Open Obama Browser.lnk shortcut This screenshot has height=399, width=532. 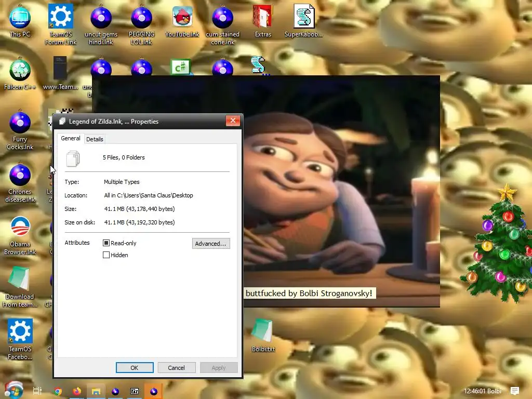[x=20, y=235]
